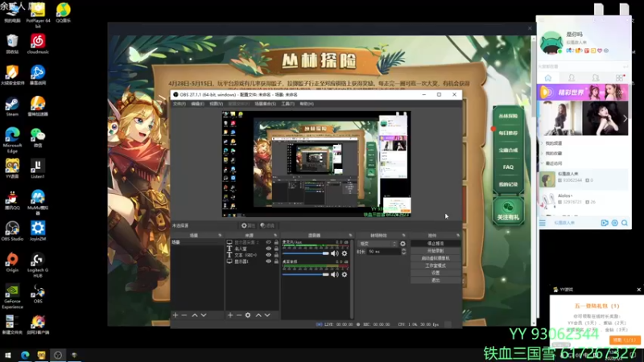Screen dimensions: 644x362
Task: Open the 文件(F) menu in OBS
Action: point(179,105)
